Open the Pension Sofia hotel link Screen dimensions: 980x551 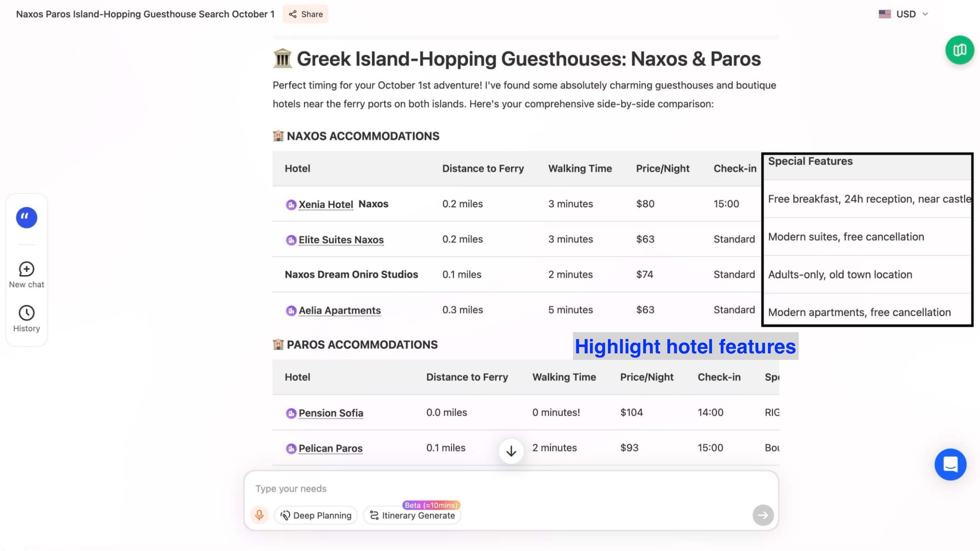(331, 413)
